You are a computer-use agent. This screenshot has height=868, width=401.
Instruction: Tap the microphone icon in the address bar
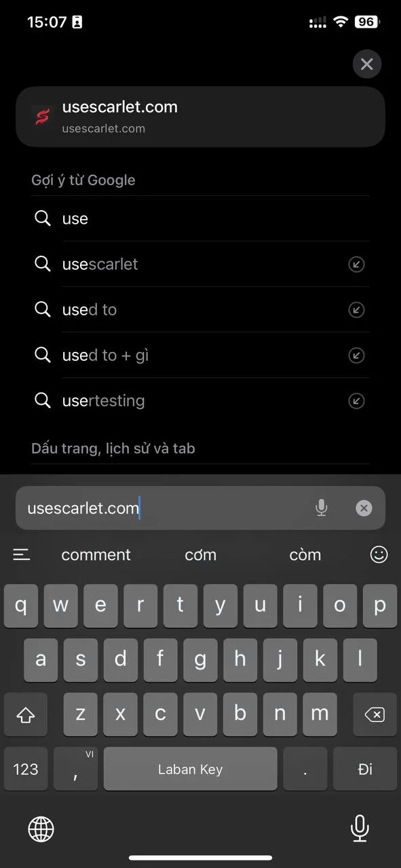pos(321,507)
